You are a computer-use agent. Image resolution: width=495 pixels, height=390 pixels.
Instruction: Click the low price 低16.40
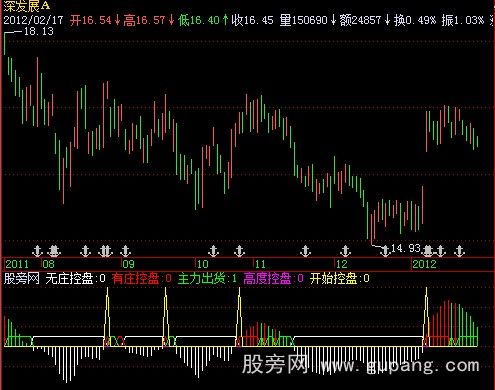click(x=199, y=20)
